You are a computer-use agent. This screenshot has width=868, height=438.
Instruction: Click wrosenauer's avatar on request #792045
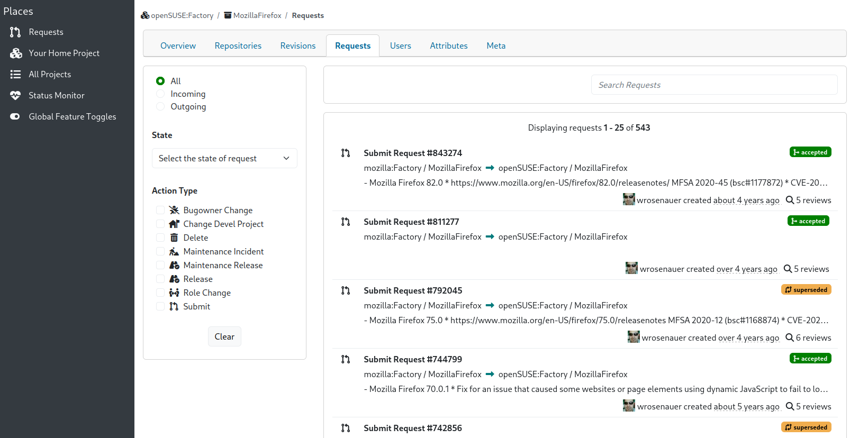(x=634, y=337)
